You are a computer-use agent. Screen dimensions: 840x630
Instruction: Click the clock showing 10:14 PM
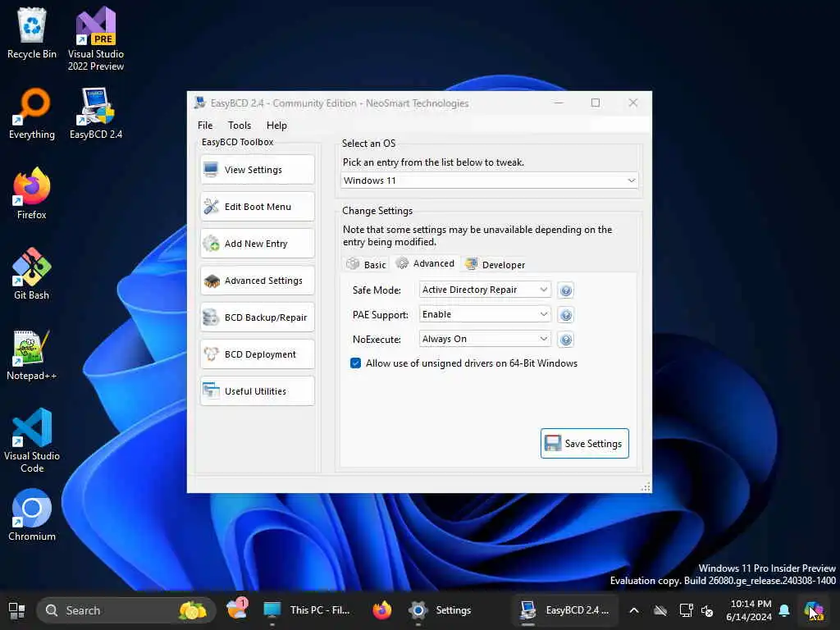pyautogui.click(x=748, y=610)
